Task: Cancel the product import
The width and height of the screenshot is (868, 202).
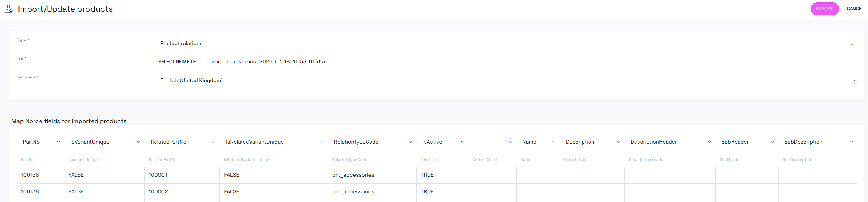Action: tap(855, 9)
